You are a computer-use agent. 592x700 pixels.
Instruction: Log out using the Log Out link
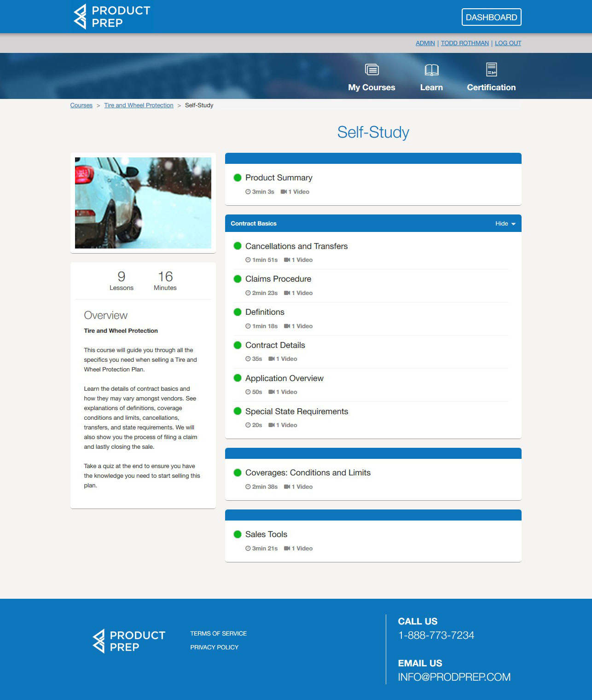point(508,43)
